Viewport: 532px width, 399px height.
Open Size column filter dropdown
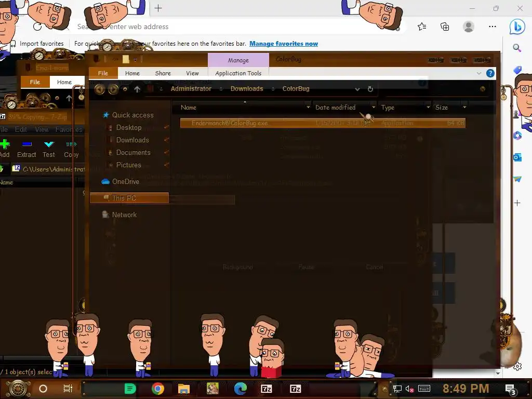click(x=464, y=107)
